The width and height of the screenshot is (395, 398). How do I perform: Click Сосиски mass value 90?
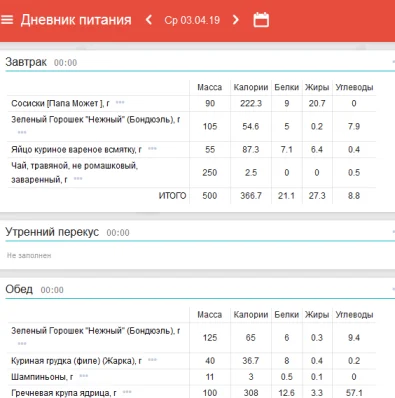[210, 103]
